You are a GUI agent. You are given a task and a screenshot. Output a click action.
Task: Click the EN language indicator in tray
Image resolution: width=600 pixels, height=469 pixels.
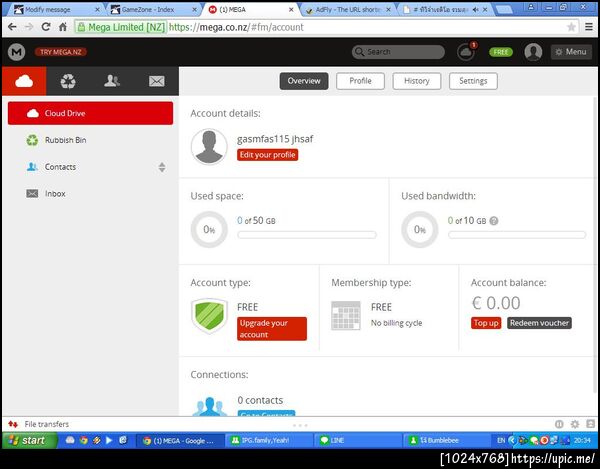point(501,441)
